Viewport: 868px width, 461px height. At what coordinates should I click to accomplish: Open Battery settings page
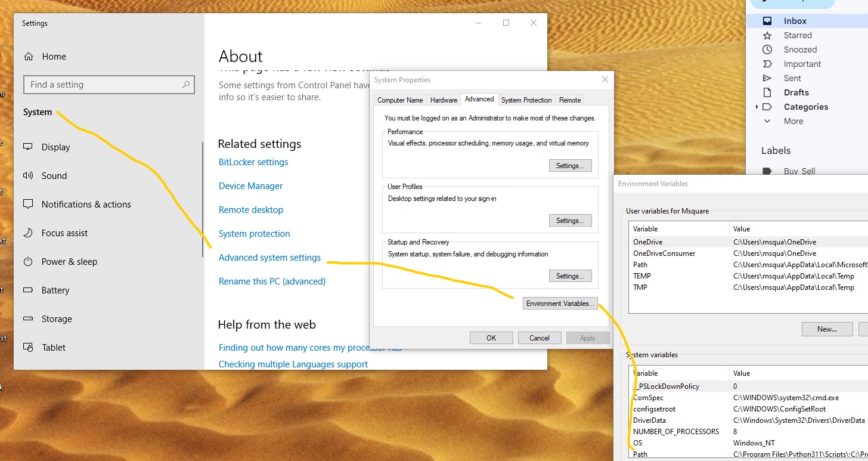pos(55,290)
